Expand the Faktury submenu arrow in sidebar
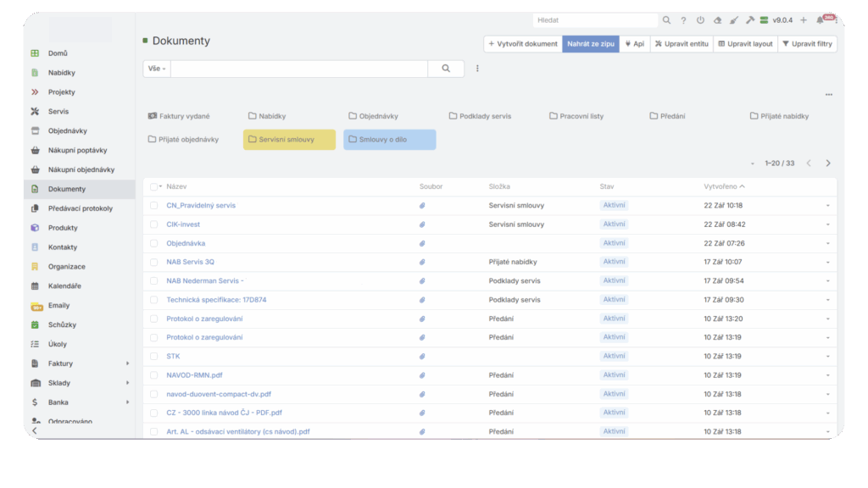The image size is (868, 488). (128, 363)
